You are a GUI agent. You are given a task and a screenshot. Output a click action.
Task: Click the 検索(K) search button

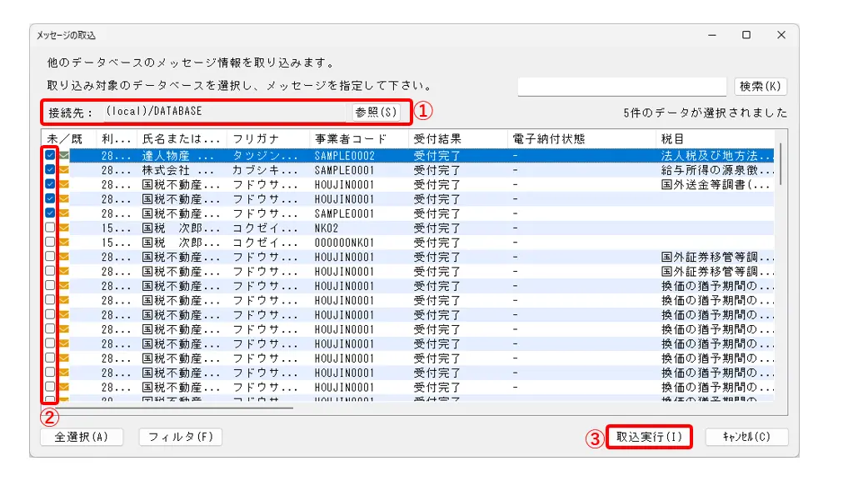tap(760, 87)
